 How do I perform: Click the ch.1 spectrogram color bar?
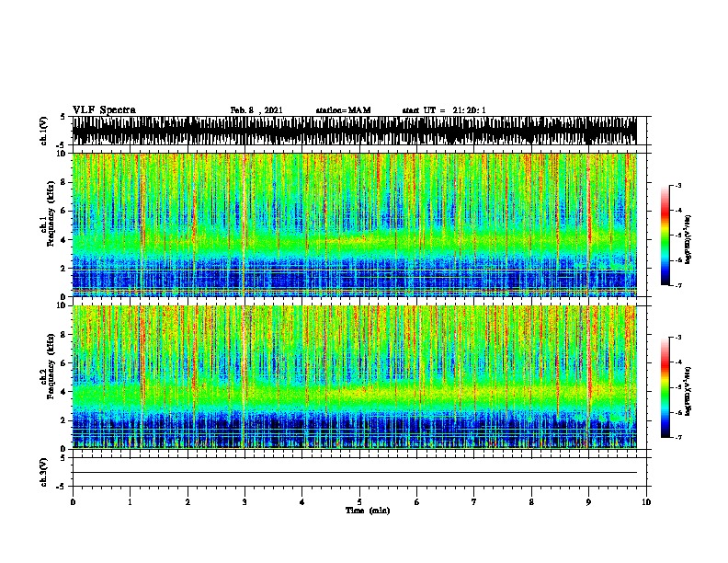coord(665,236)
